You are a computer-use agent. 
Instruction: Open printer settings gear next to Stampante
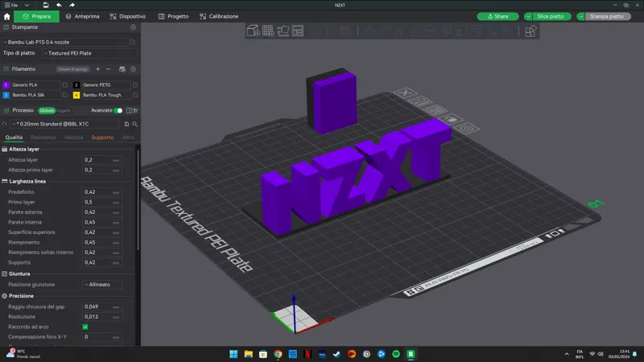133,27
